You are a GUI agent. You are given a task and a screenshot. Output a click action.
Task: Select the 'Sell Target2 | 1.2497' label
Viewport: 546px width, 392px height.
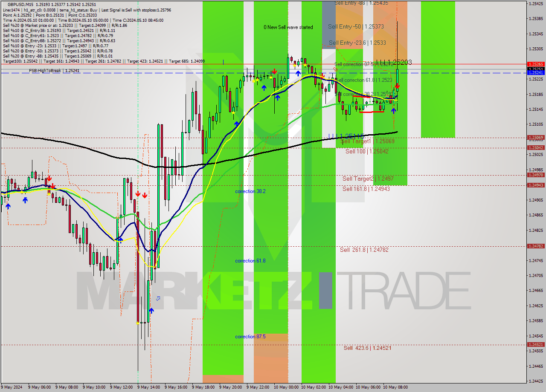(x=368, y=179)
